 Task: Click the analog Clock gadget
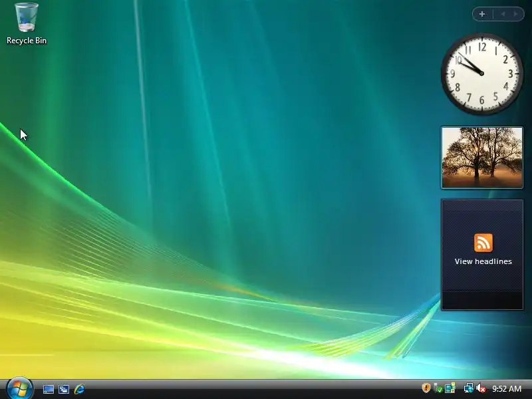(x=481, y=74)
